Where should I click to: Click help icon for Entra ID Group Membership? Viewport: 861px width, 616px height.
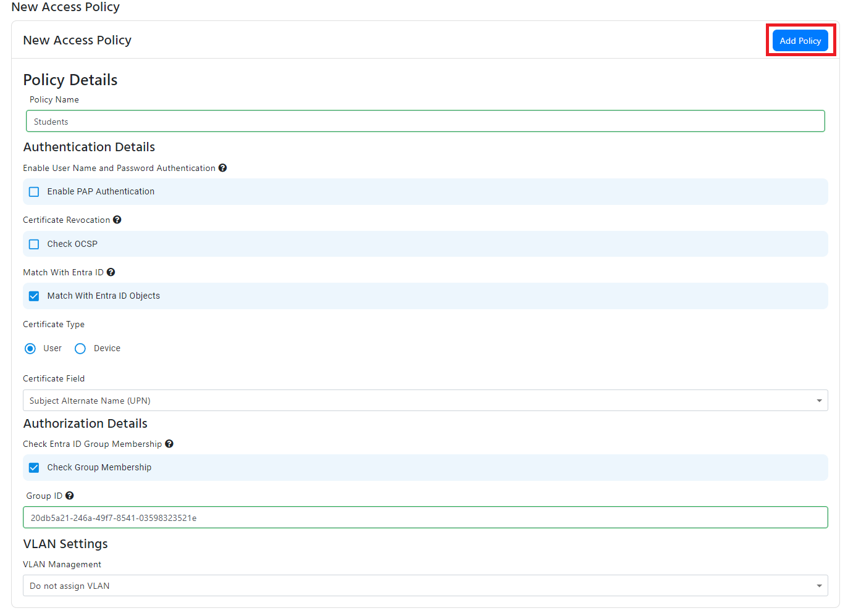pos(169,444)
